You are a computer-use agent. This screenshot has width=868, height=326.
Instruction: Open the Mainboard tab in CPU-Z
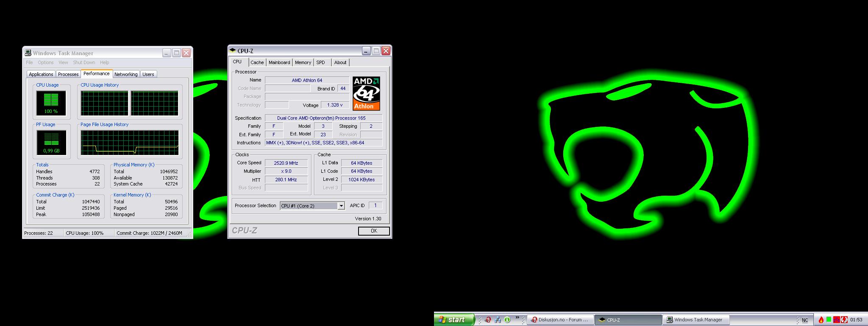point(279,62)
